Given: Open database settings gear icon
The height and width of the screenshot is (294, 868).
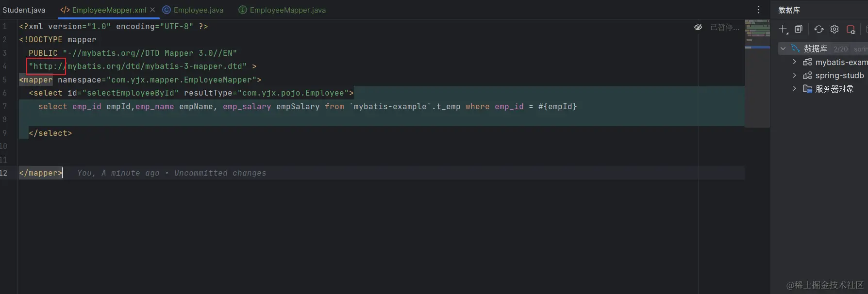Looking at the screenshot, I should tap(835, 29).
